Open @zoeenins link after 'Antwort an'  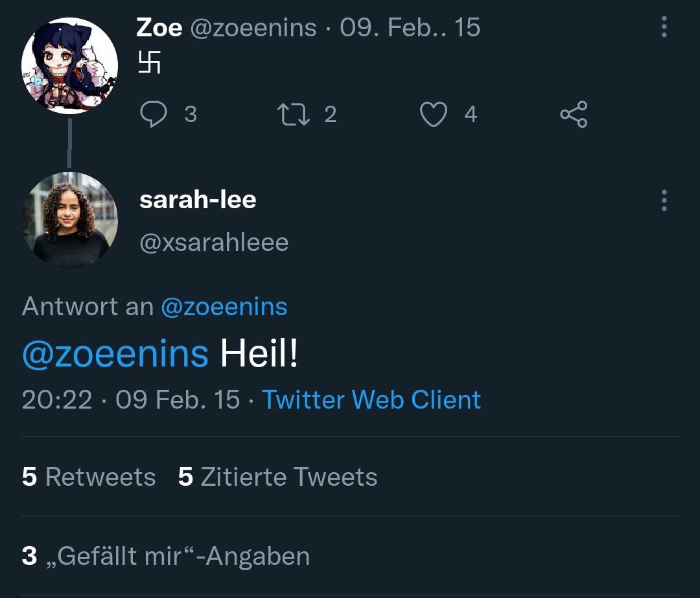[224, 306]
